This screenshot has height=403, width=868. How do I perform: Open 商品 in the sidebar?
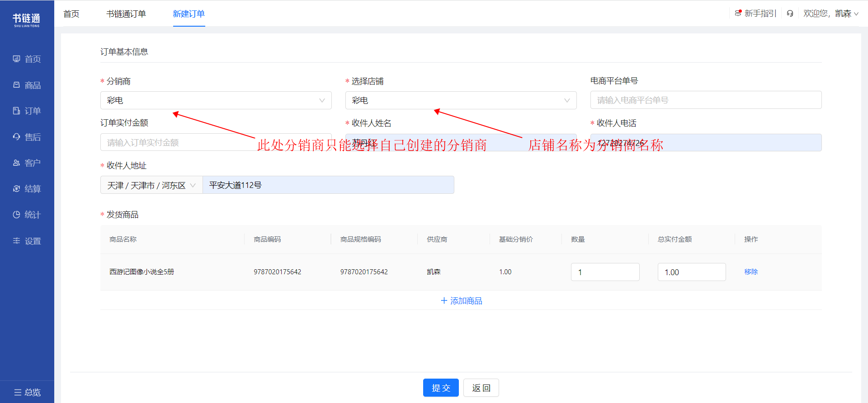27,85
